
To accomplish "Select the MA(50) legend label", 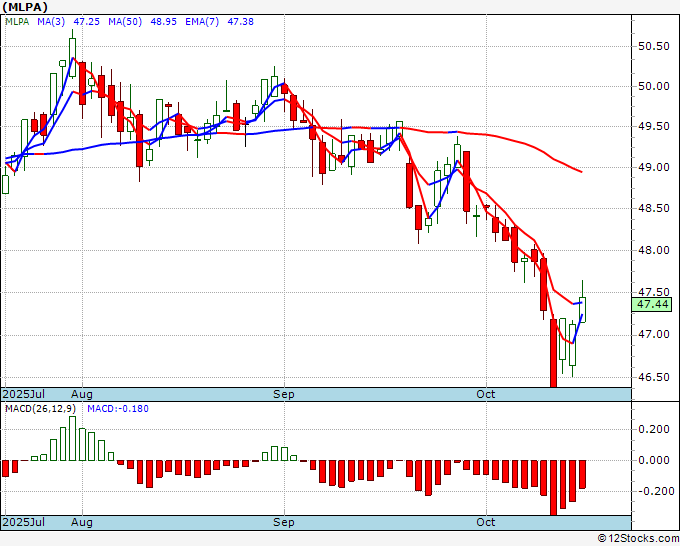I will click(x=125, y=22).
